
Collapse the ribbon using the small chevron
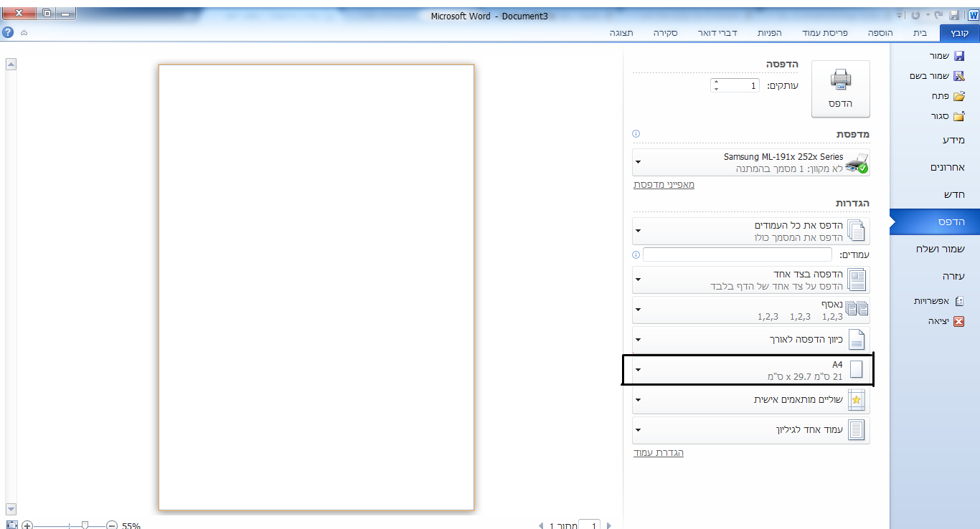(x=24, y=33)
